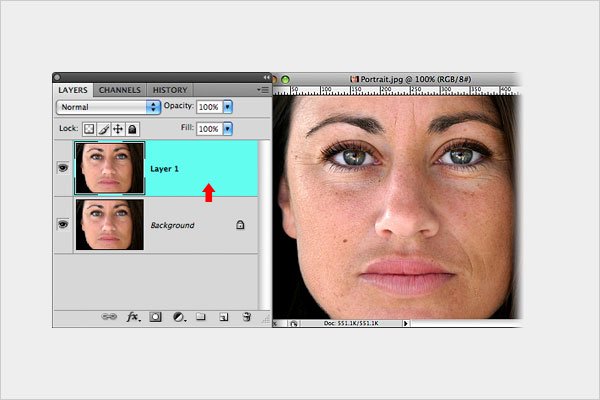This screenshot has width=600, height=400.
Task: Open status bar info arrow
Action: click(x=406, y=323)
